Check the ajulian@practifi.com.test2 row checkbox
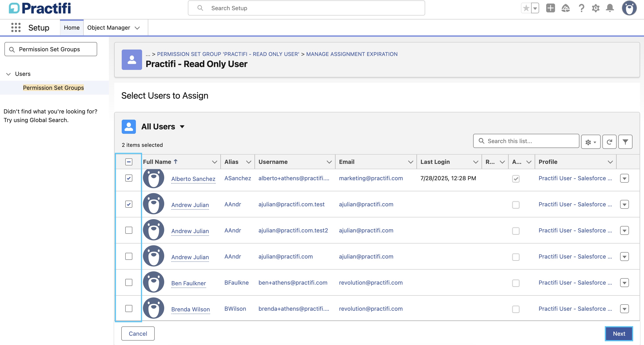Image resolution: width=644 pixels, height=345 pixels. pos(129,230)
